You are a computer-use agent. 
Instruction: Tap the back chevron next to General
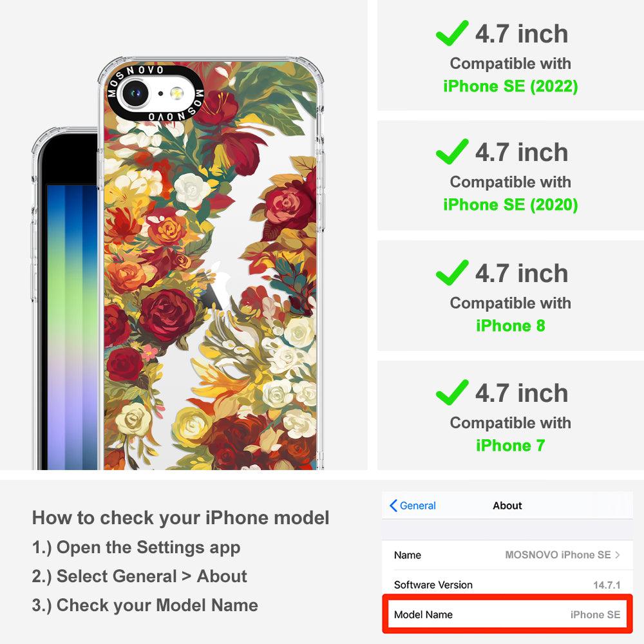pos(393,506)
